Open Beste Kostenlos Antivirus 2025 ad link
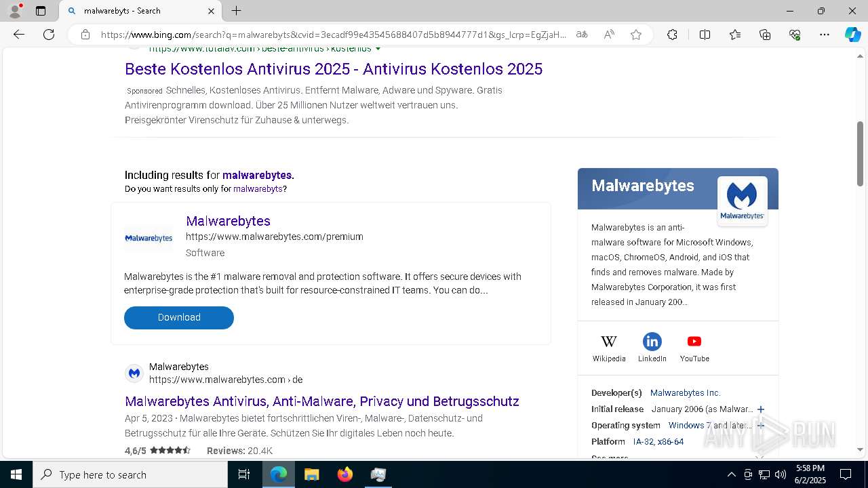Image resolution: width=868 pixels, height=488 pixels. click(334, 69)
